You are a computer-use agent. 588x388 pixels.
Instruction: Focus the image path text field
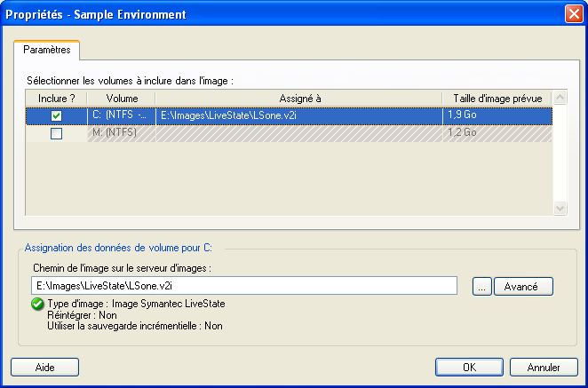244,286
